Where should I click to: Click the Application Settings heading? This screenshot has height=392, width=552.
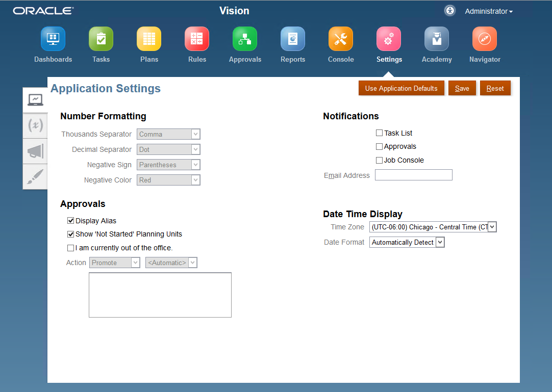pyautogui.click(x=106, y=88)
